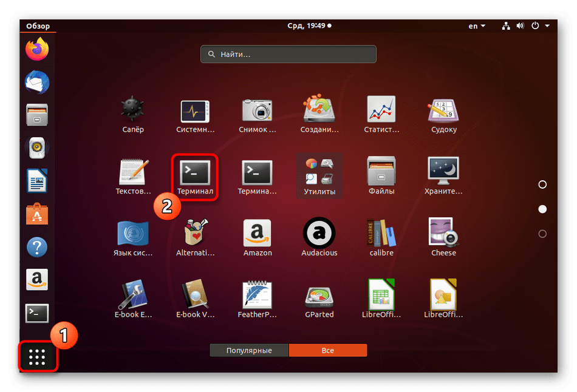Image resolution: width=577 pixels, height=392 pixels.
Task: Go to the third app page indicator
Action: coord(542,234)
